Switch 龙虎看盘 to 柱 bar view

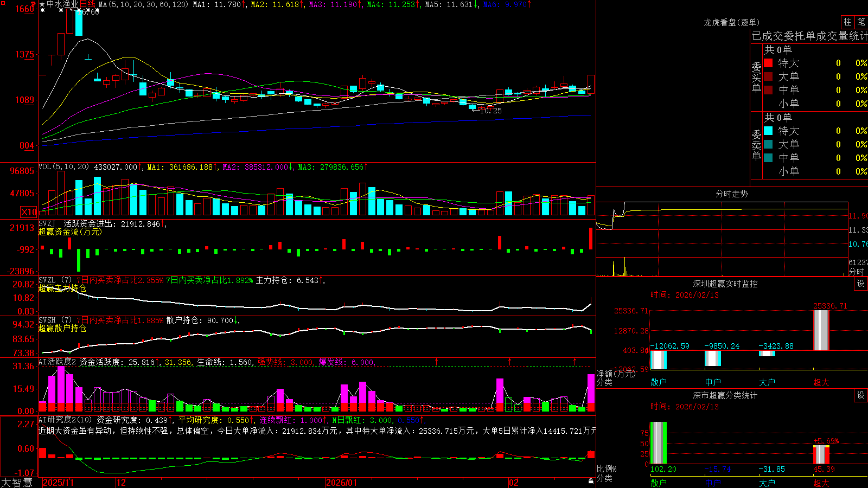pos(847,22)
